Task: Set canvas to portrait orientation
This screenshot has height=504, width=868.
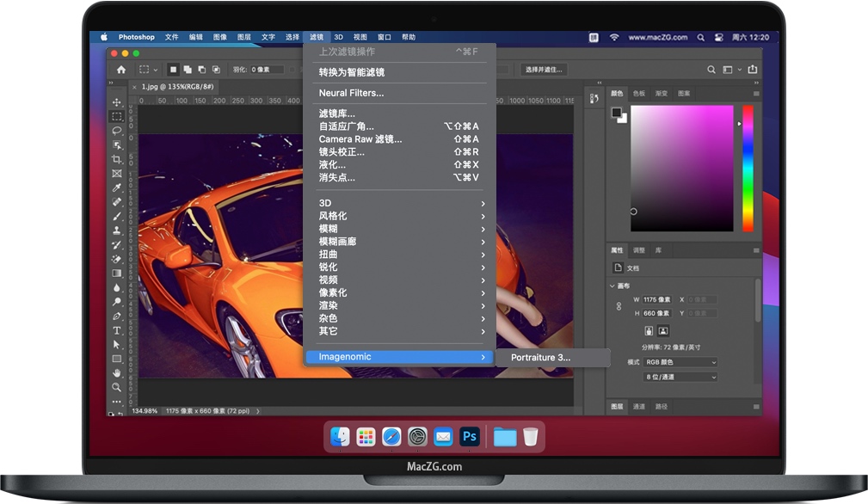Action: pyautogui.click(x=649, y=330)
